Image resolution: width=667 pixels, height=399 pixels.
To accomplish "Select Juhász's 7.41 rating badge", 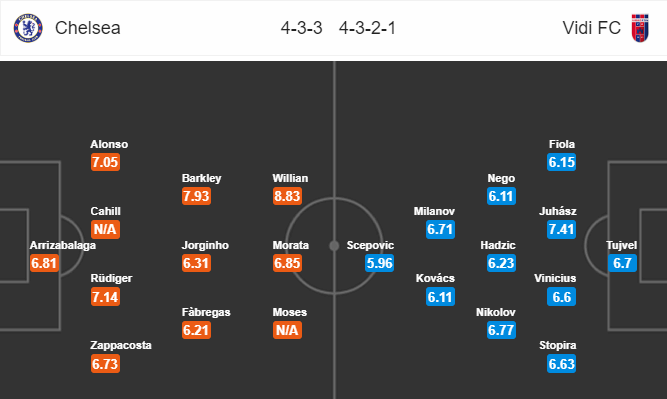I will (x=562, y=229).
